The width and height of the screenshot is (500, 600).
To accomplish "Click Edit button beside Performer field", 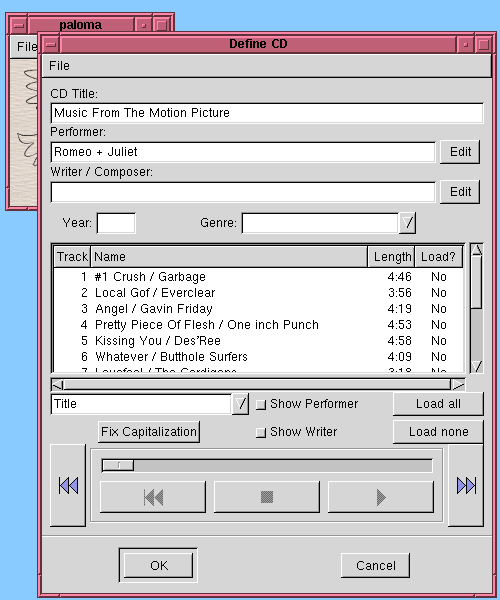I will [x=460, y=152].
